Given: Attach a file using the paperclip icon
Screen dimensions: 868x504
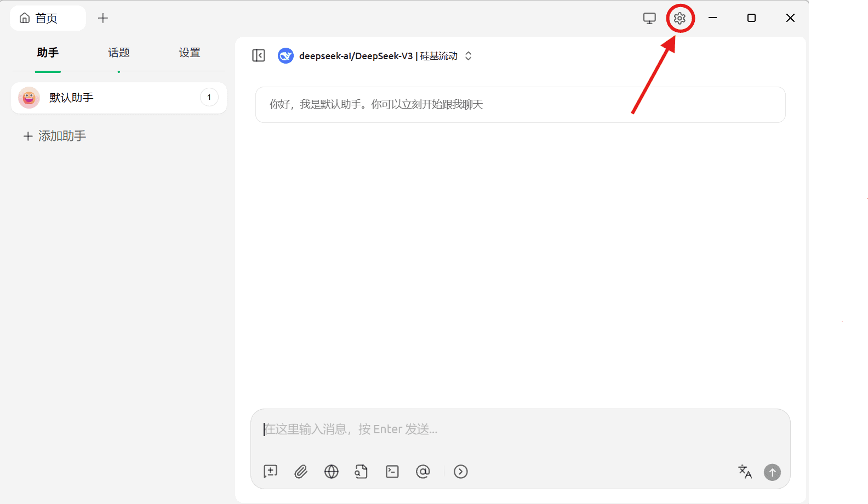Looking at the screenshot, I should pyautogui.click(x=301, y=472).
